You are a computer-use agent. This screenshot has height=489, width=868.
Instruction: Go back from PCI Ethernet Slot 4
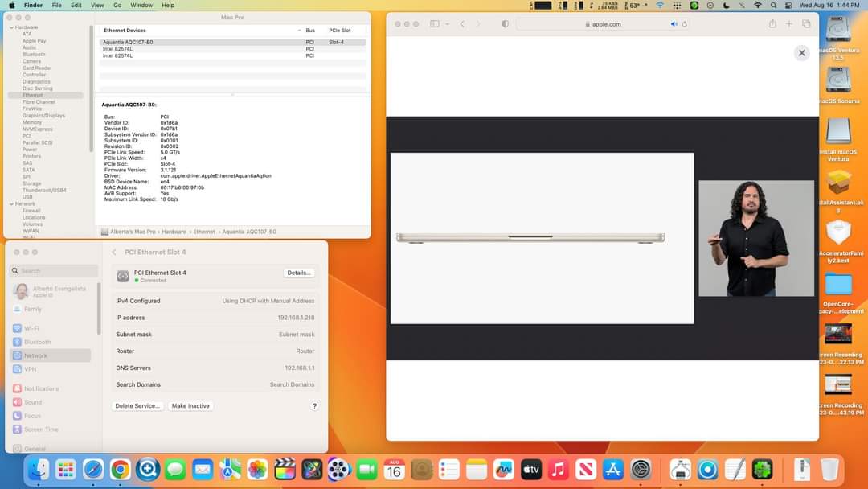[114, 252]
